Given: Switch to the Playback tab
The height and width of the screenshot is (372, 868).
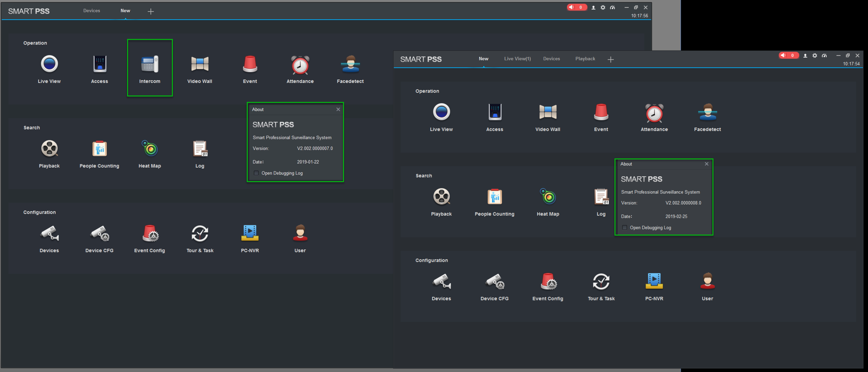Looking at the screenshot, I should point(585,59).
